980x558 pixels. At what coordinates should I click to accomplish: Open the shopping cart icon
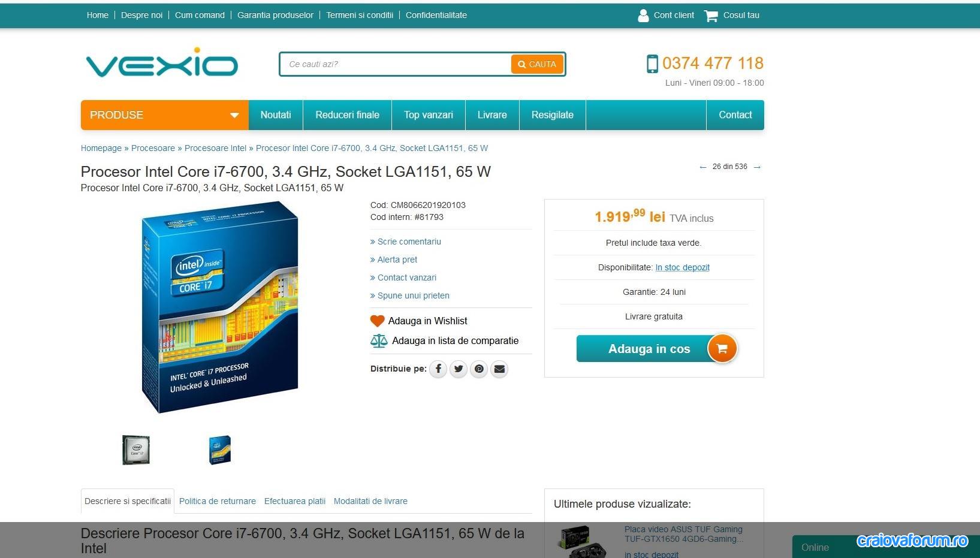(711, 16)
